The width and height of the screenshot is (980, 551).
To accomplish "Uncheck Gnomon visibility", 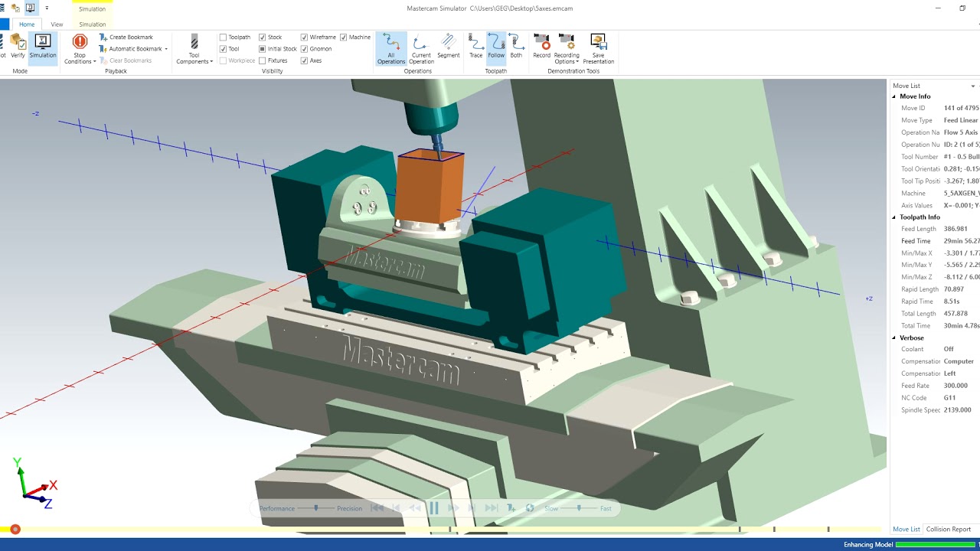I will 305,49.
